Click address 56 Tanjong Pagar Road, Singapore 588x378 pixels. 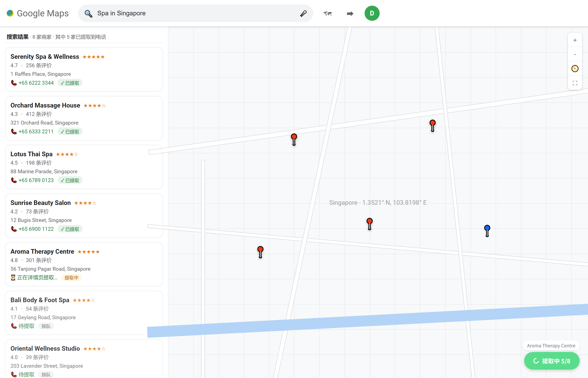51,269
